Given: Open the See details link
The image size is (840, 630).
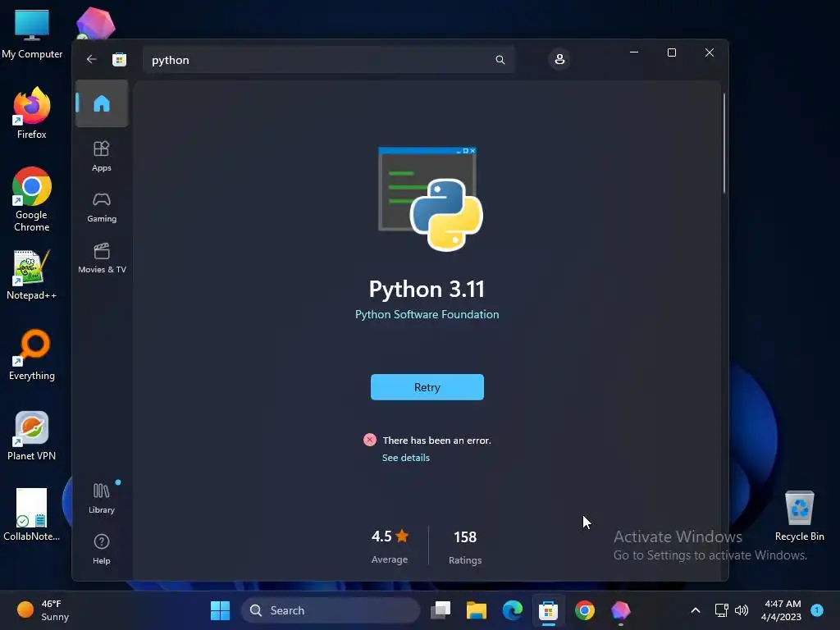Looking at the screenshot, I should click(405, 458).
